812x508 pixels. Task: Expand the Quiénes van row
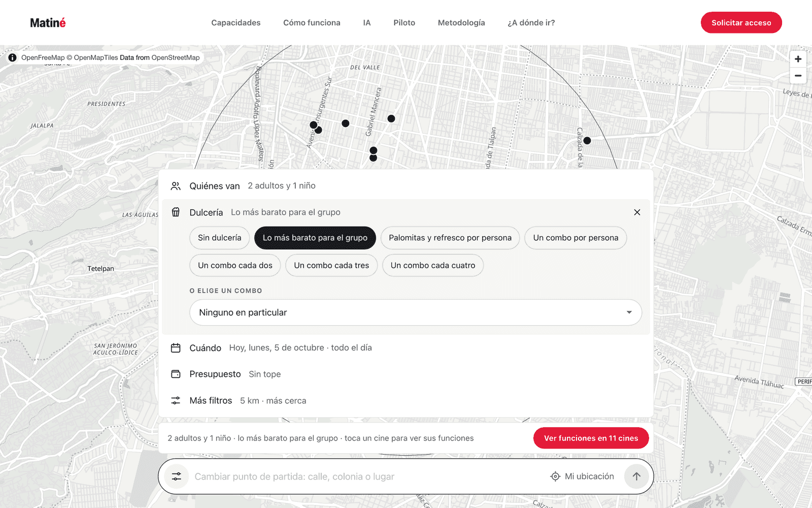[405, 186]
